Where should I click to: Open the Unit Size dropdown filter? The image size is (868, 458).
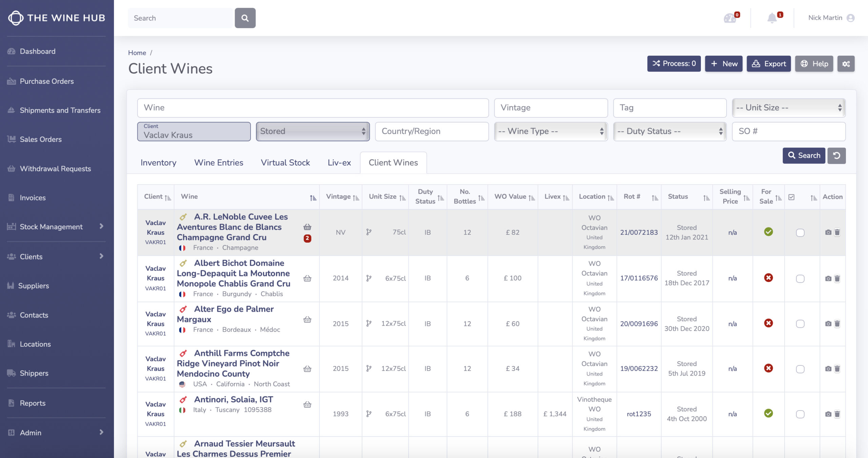coord(789,108)
